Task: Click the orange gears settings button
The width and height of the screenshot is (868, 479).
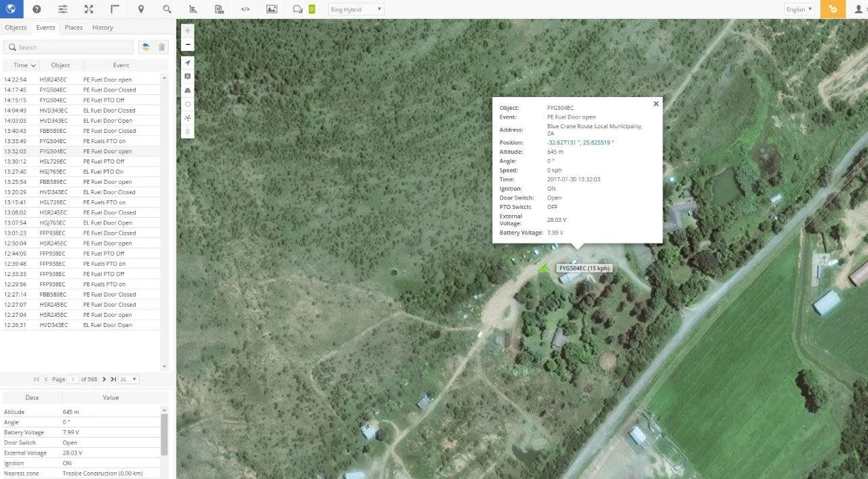Action: (x=833, y=9)
